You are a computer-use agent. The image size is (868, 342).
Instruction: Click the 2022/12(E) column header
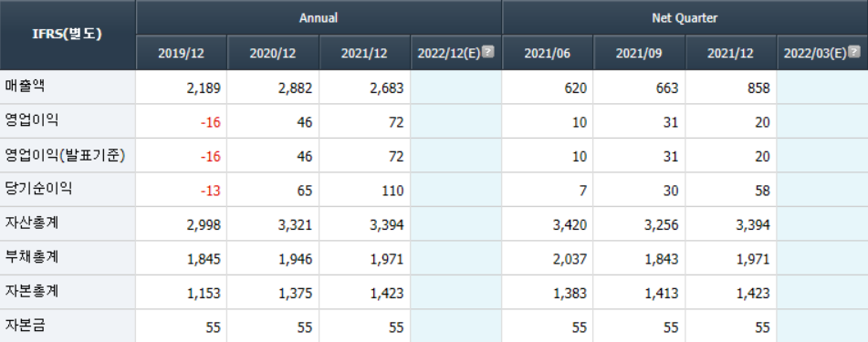(x=456, y=53)
